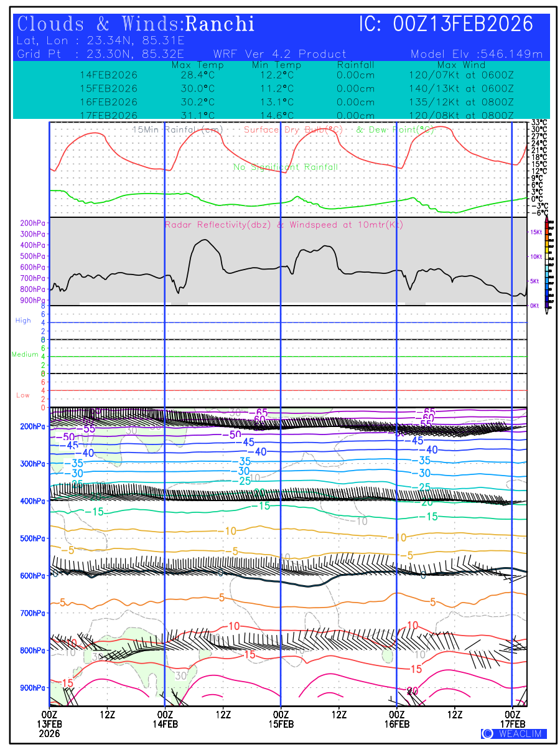Click the No Significant Rainfall message
This screenshot has height=747, width=560.
tap(286, 167)
